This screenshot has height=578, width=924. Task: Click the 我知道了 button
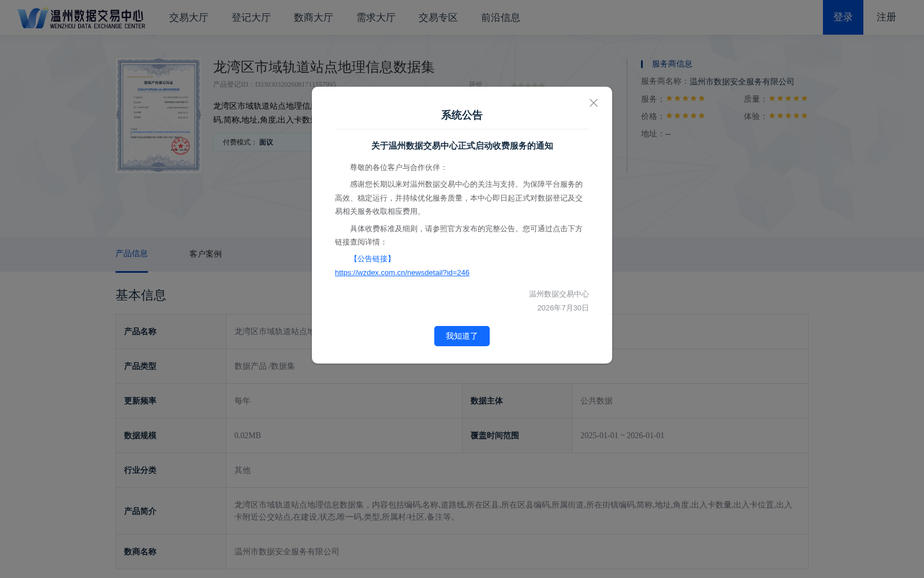coord(462,336)
